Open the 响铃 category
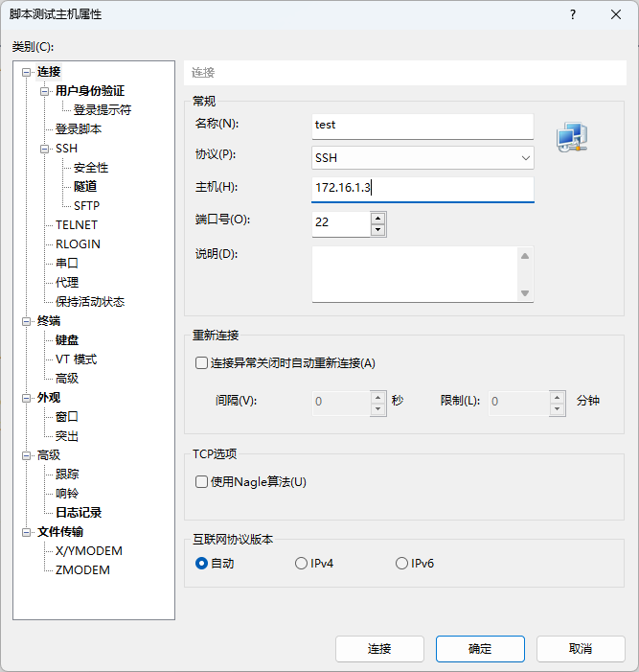This screenshot has height=672, width=639. 67,494
